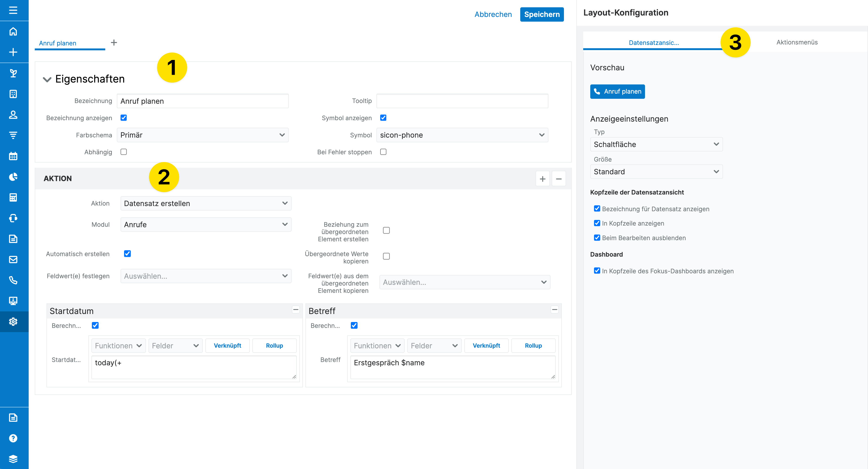Viewport: 868px width, 469px height.
Task: Open the Leads sprout icon in the sidebar
Action: click(13, 73)
